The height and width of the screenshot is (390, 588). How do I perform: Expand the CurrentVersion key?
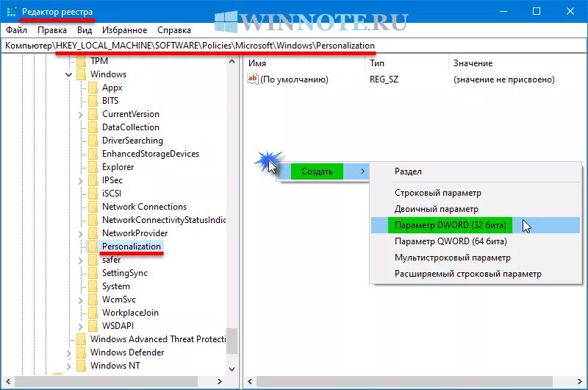[x=80, y=115]
